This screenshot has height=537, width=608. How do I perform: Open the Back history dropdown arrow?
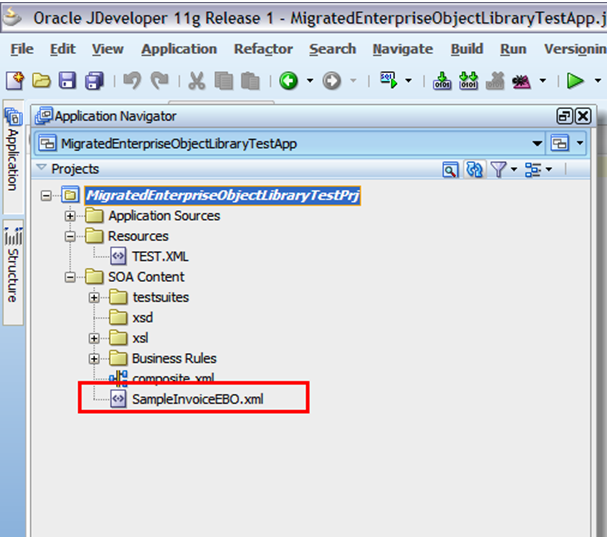310,81
